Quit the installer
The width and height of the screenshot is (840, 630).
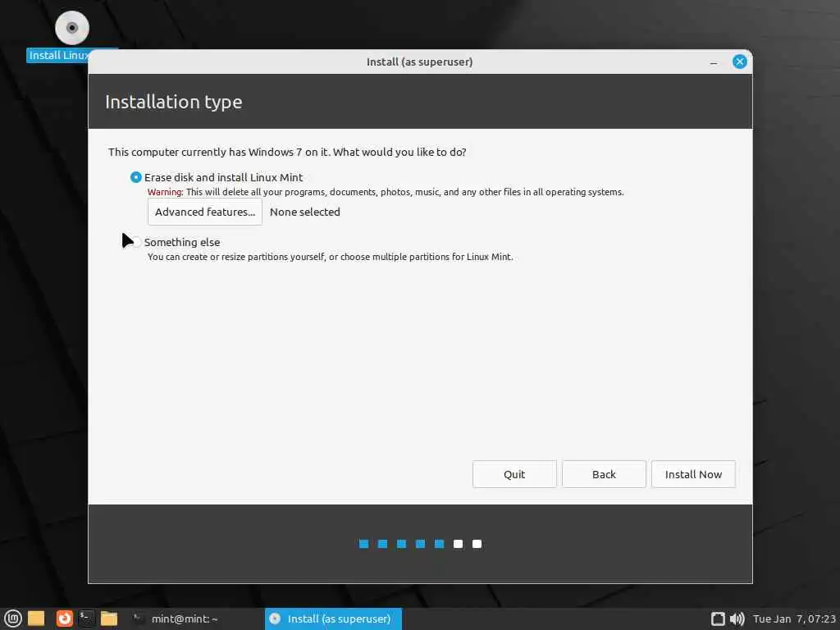coord(514,474)
